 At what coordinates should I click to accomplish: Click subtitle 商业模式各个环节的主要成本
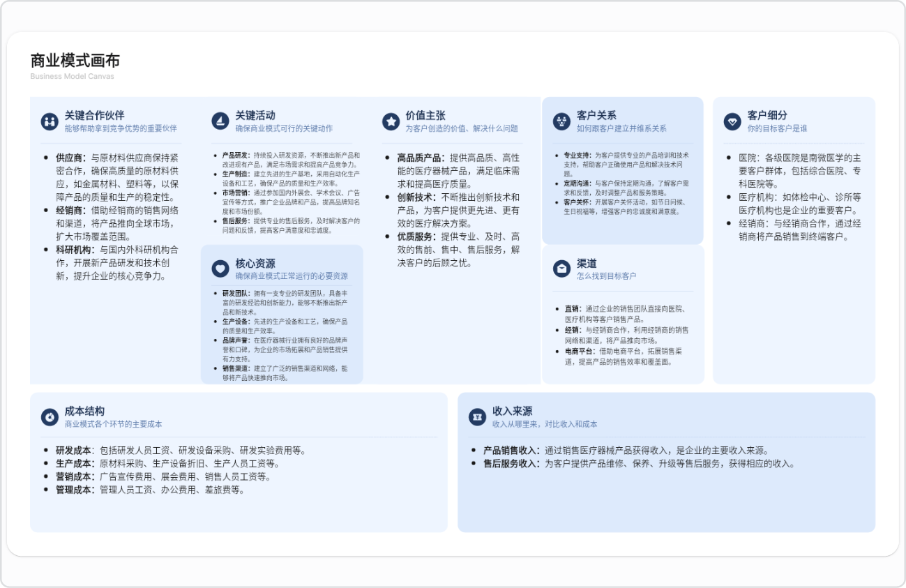114,424
